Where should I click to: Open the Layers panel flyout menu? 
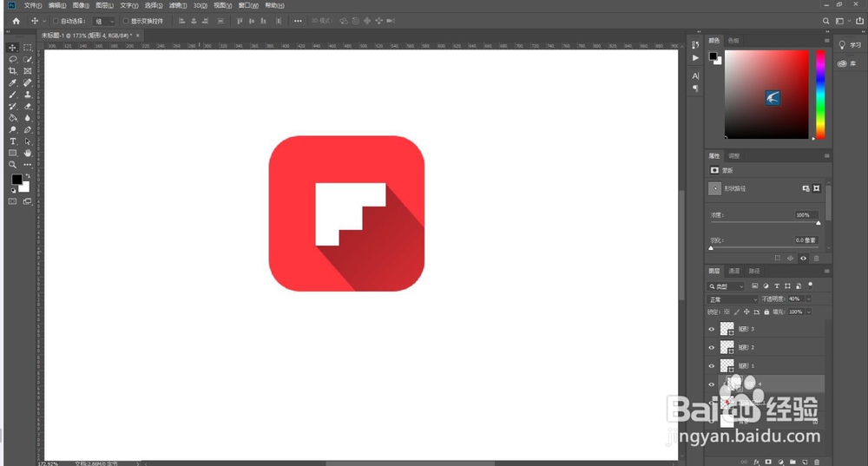click(x=827, y=272)
